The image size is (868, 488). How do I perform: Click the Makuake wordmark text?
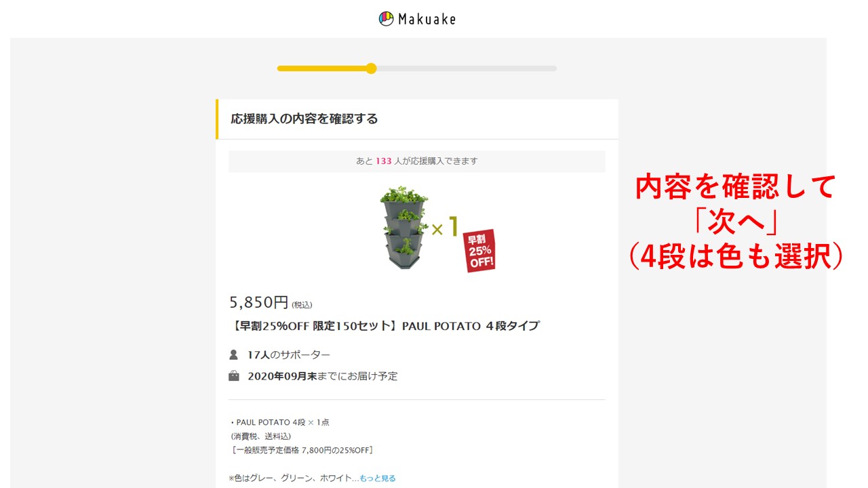(427, 19)
